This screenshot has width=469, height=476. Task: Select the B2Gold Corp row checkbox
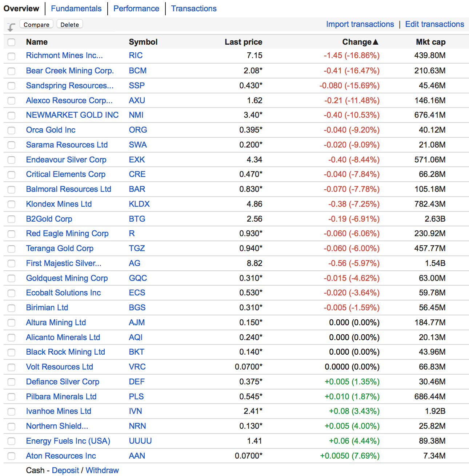[x=12, y=219]
